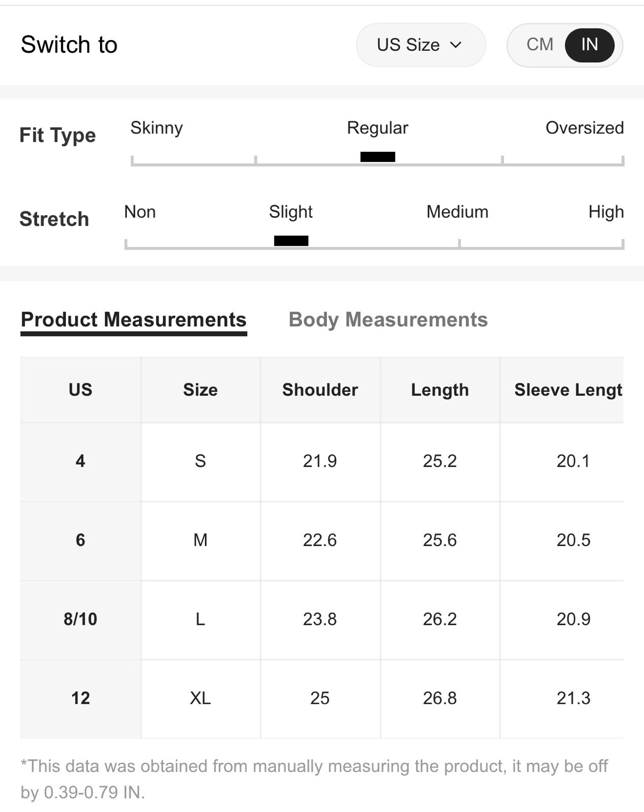Switch to Body Measurements tab

tap(388, 320)
